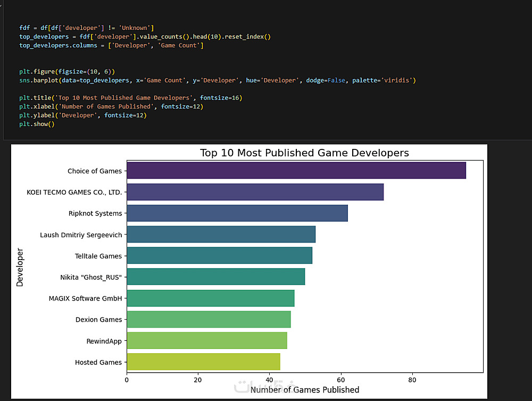Click the 'Laush Dmitriy Sergeevich' label

coord(81,235)
